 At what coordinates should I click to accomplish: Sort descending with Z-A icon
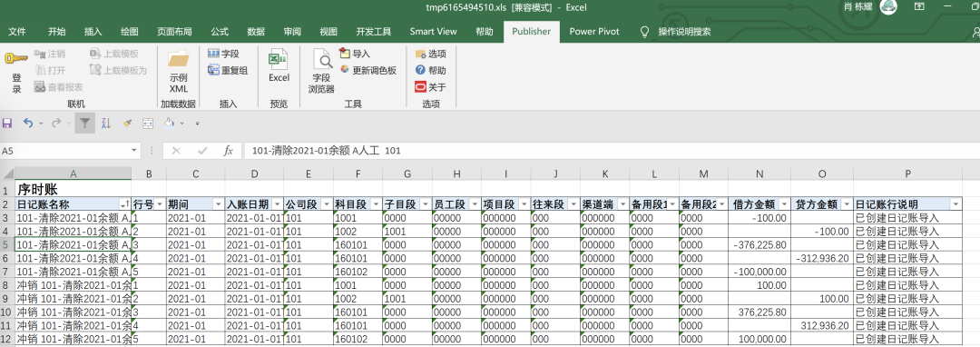click(x=105, y=124)
